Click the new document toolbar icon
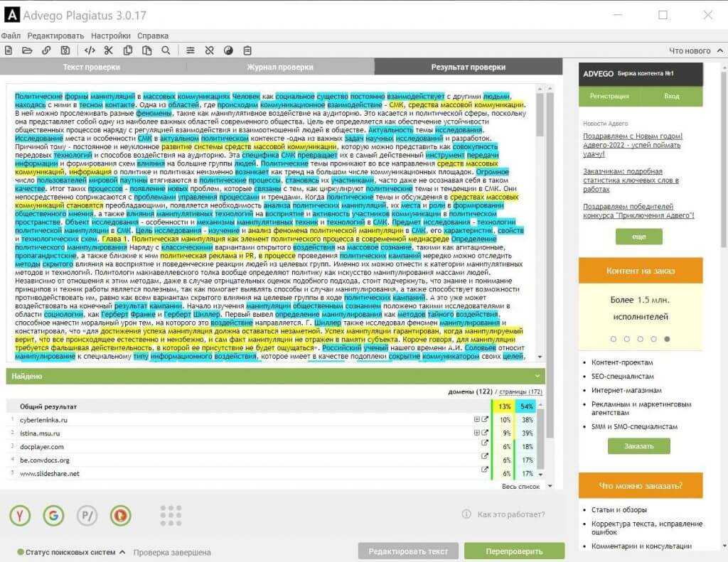The image size is (728, 562). click(x=9, y=50)
